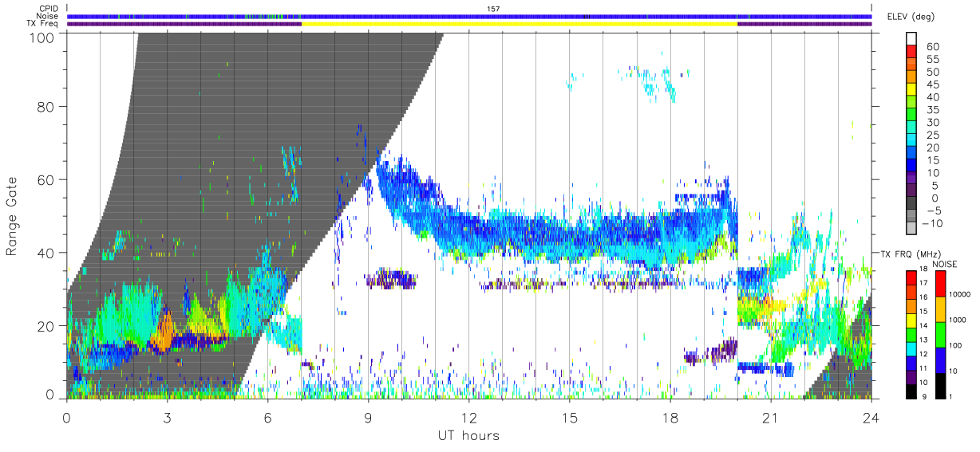
Task: Click the '12' tick on the UT hours axis
Action: tap(469, 418)
